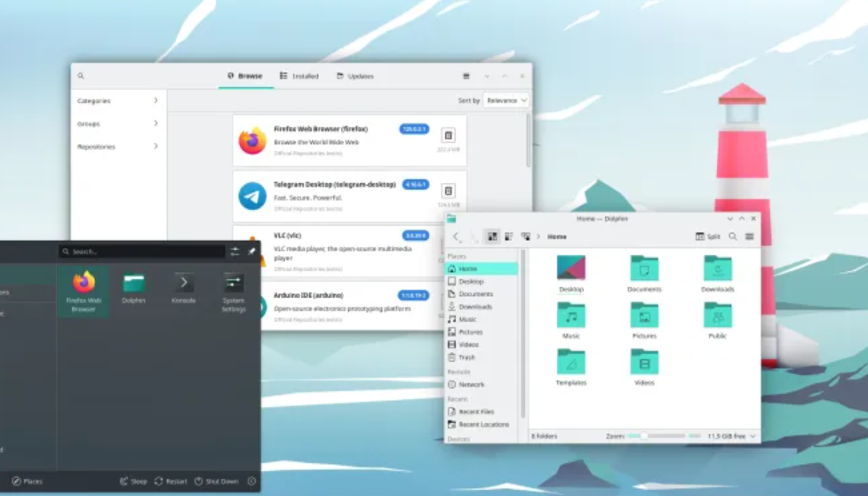The image size is (868, 496).
Task: Click the launcher Search input field
Action: click(142, 252)
